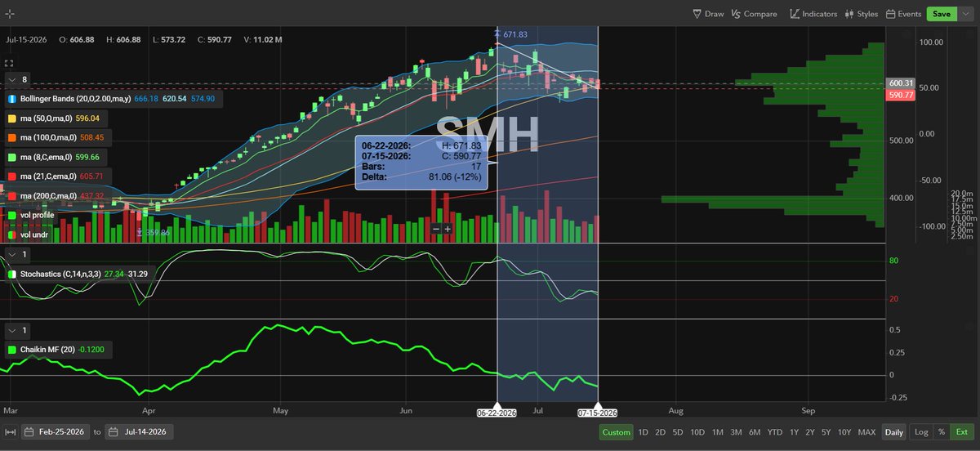Toggle the Ext extended hours option

(962, 432)
